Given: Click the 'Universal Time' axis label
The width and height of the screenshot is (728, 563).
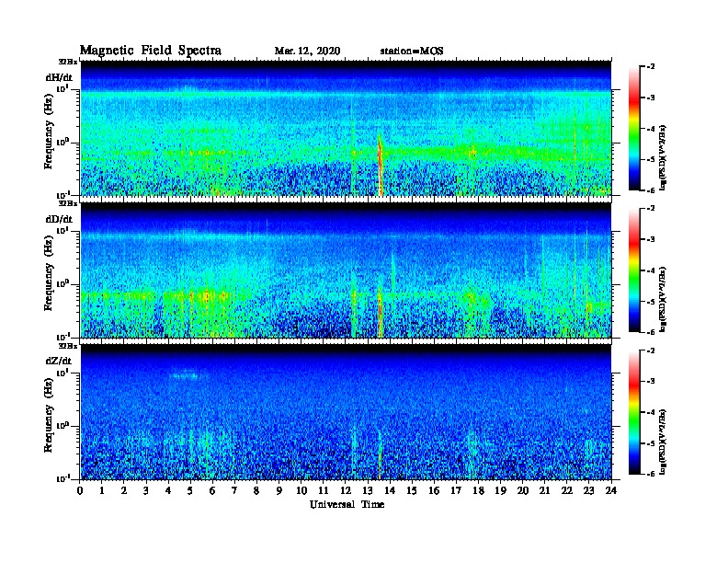Looking at the screenshot, I should tap(347, 504).
